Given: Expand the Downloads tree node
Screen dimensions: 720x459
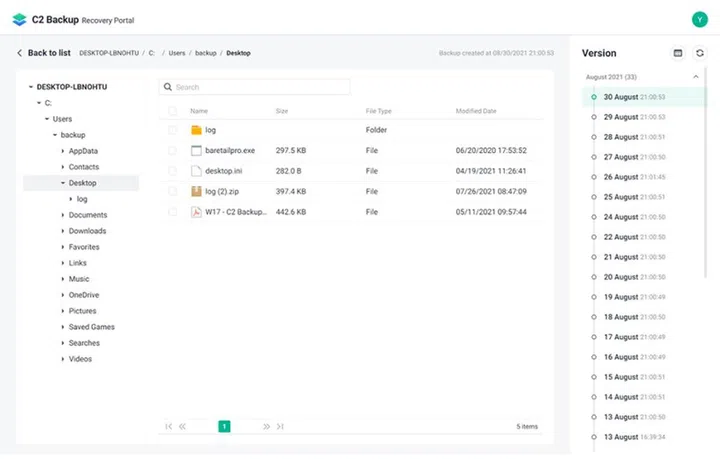Looking at the screenshot, I should (63, 231).
